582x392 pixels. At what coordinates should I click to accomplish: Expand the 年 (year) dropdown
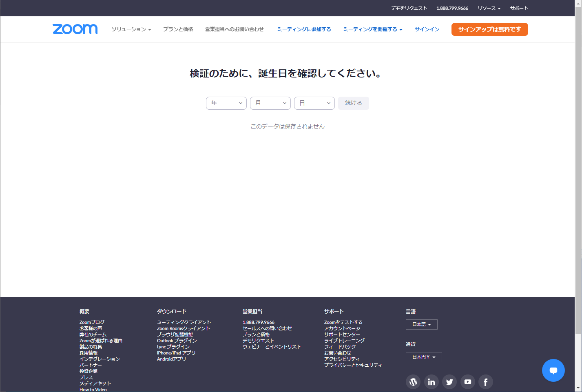226,103
